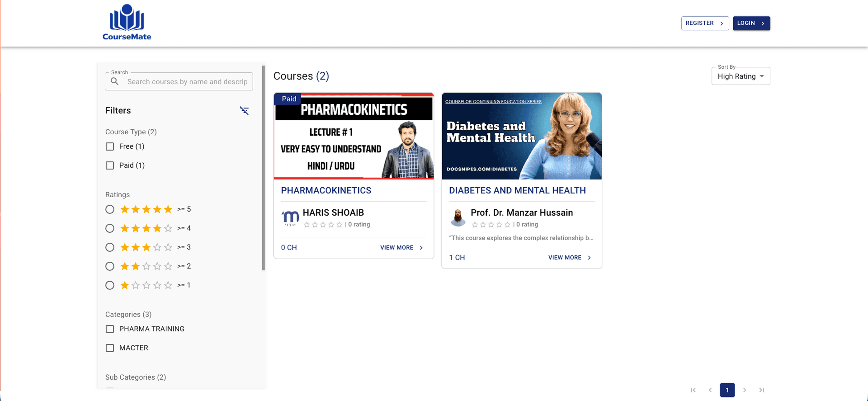
Task: Select the rating >= 1 filter
Action: click(x=110, y=285)
